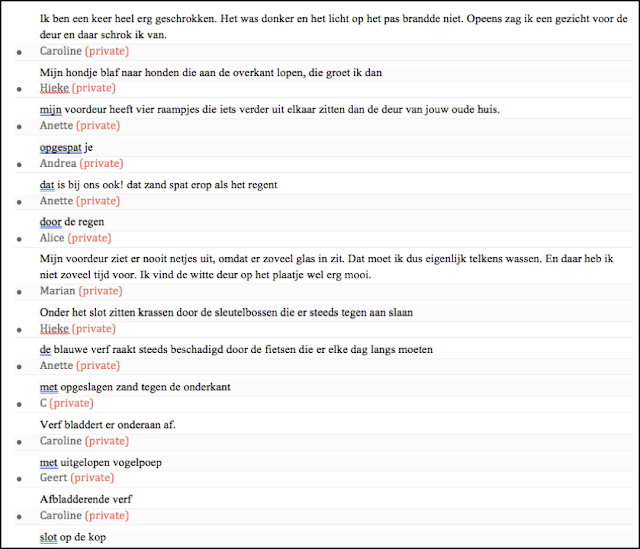Click the 'Afbladderende verf' message
This screenshot has height=549, width=640.
pos(86,499)
